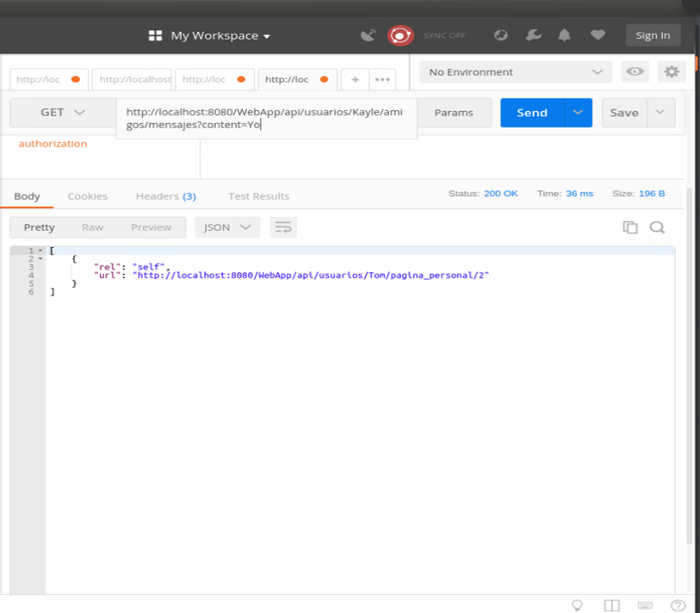The image size is (700, 613).
Task: Open the interceptor satellite icon
Action: [369, 35]
